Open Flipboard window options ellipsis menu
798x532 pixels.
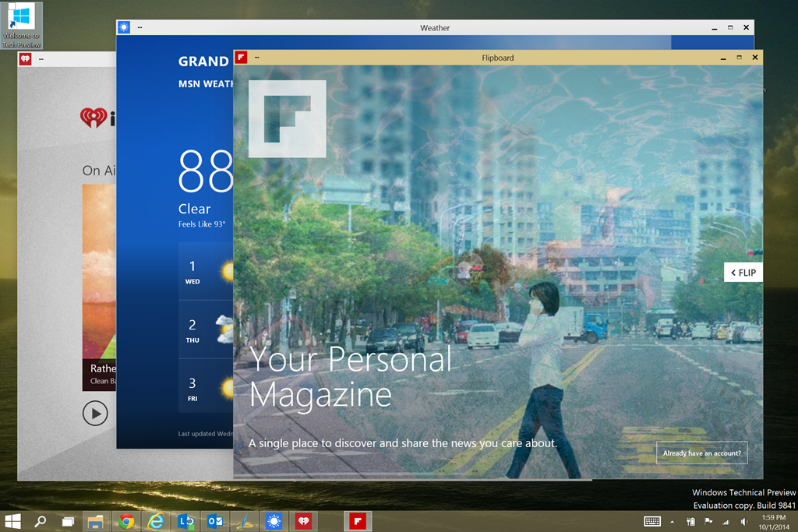pos(257,58)
